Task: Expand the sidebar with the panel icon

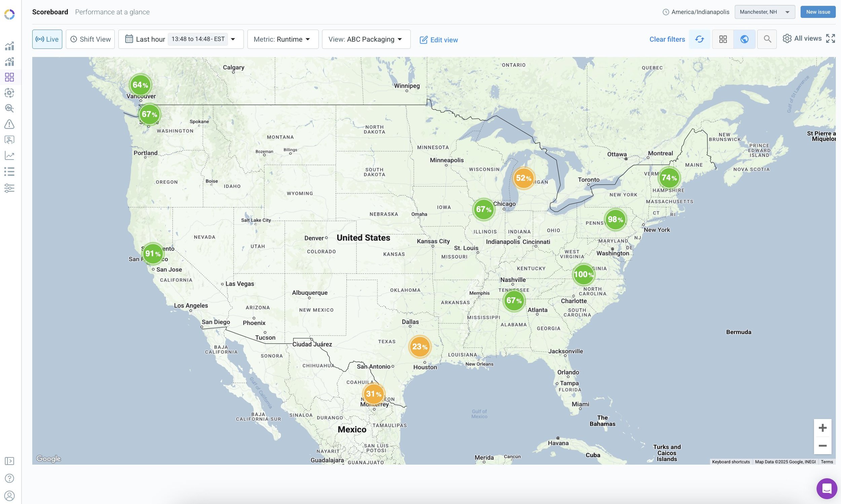Action: (x=9, y=461)
